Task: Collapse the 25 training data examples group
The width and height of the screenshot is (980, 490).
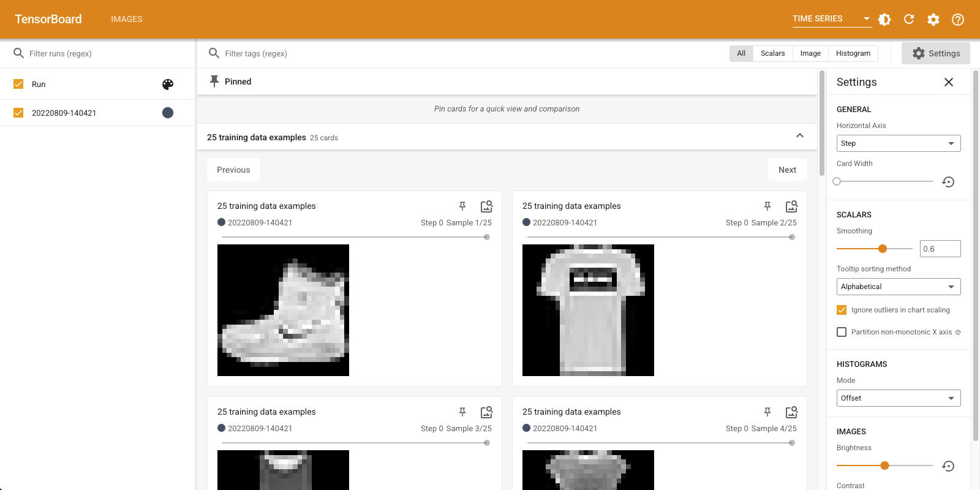Action: click(799, 136)
